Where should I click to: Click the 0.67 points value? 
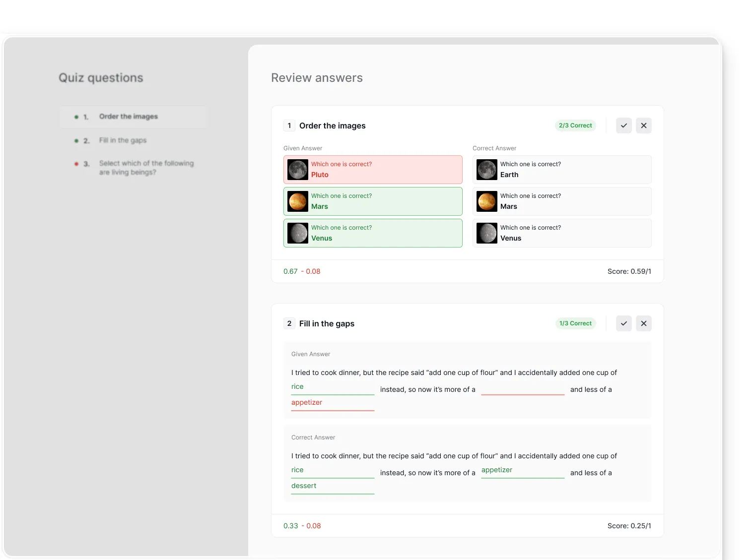pos(290,271)
